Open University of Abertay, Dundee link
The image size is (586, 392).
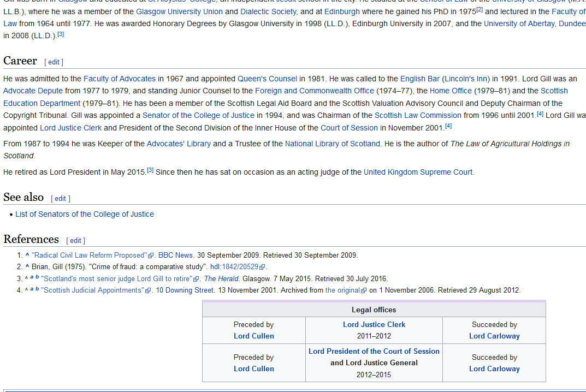tap(535, 23)
